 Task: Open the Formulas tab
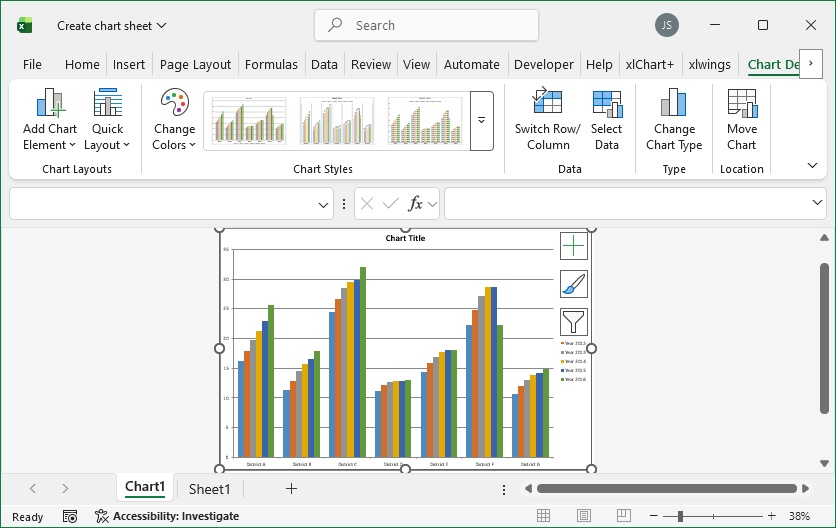click(x=271, y=65)
